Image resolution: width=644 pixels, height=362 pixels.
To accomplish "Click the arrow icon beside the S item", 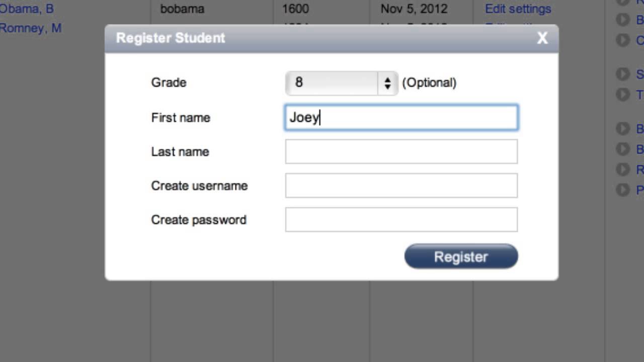I will tap(623, 74).
